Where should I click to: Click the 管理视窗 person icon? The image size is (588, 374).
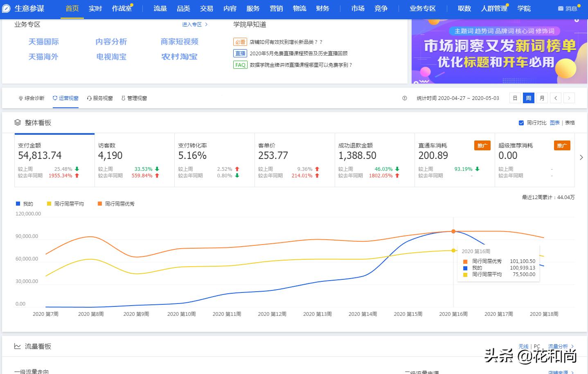(x=124, y=98)
